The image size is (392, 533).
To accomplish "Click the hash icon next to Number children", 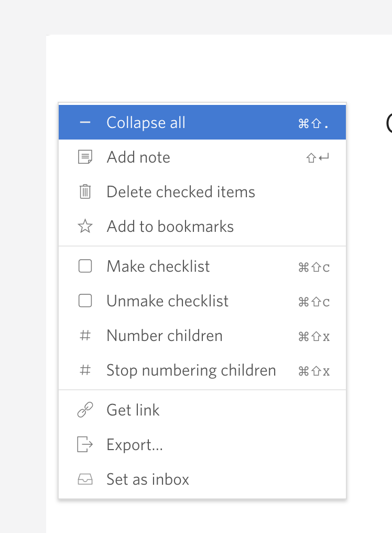I will [x=85, y=335].
